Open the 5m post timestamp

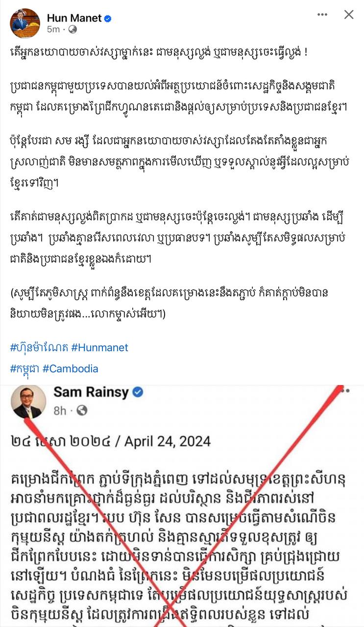[53, 29]
